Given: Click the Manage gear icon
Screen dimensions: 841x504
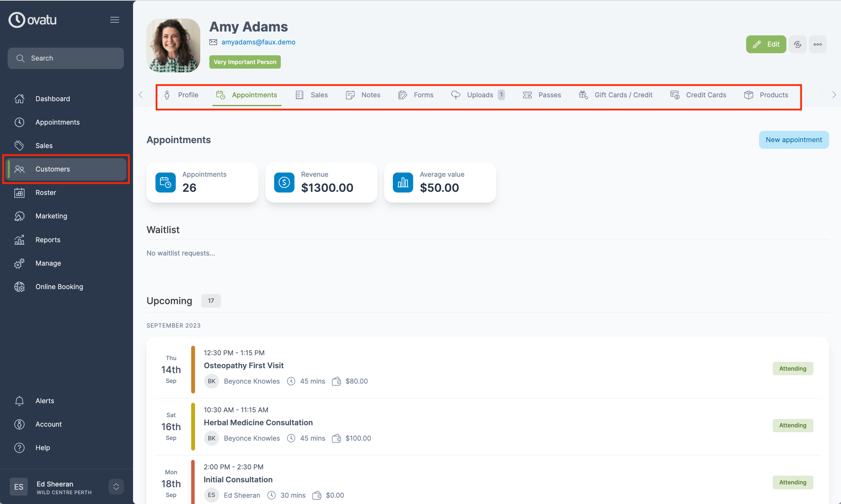Looking at the screenshot, I should [x=19, y=263].
